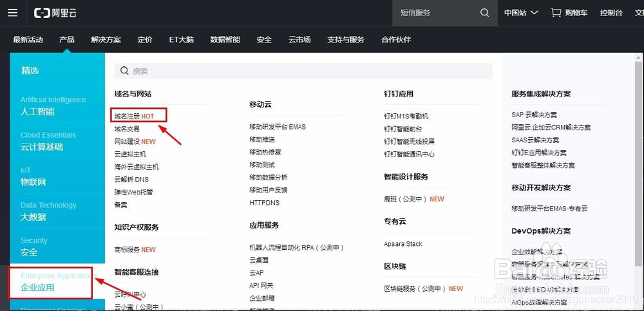Open Apsara Stack link
644x311 pixels.
click(x=403, y=243)
